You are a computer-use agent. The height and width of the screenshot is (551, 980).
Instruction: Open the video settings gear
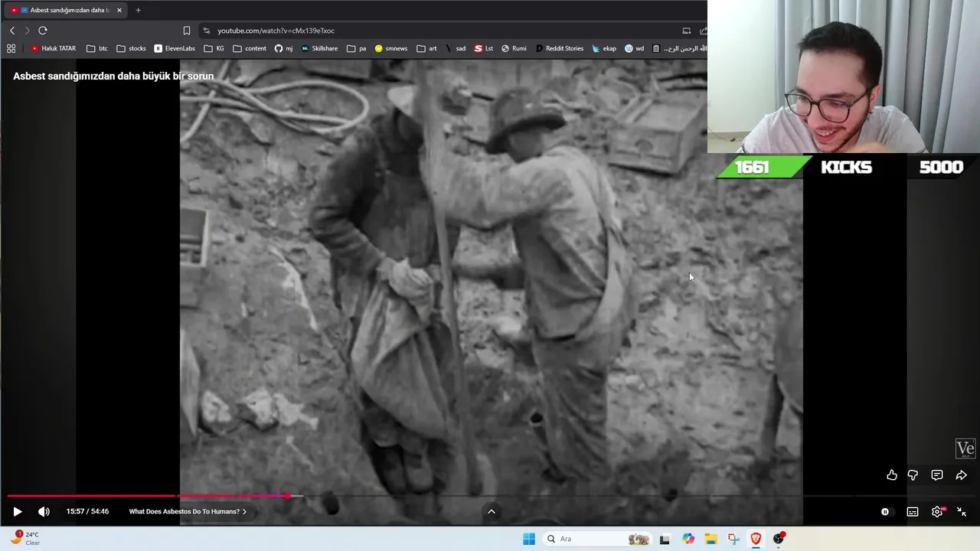937,512
